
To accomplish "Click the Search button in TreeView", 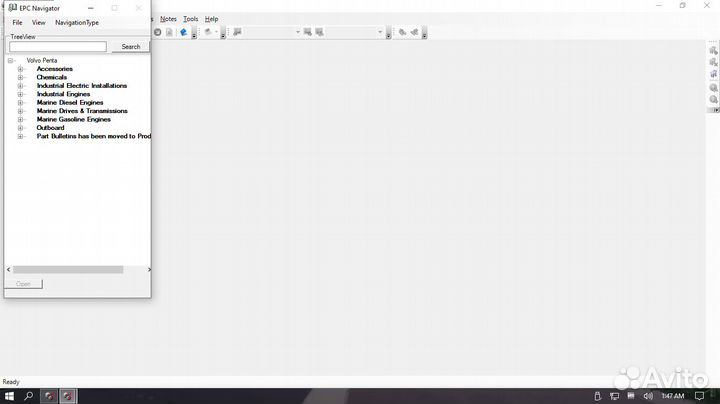I will coord(130,47).
